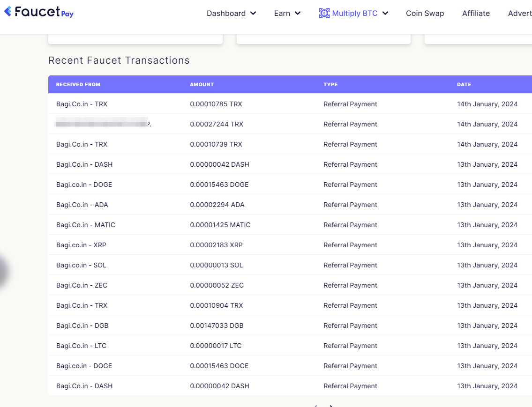Viewport: 532px width, 407px height.
Task: Click Bagi.Co.in - MATIC sender
Action: (85, 225)
